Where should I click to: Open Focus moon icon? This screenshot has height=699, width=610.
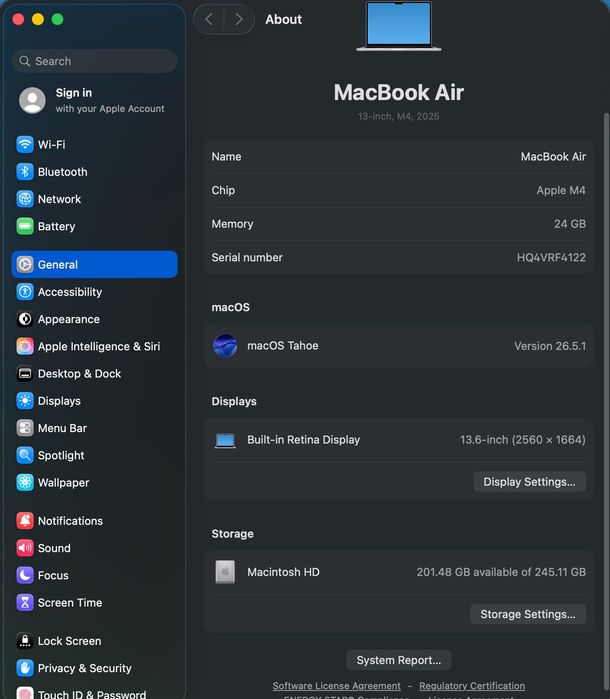[x=25, y=575]
